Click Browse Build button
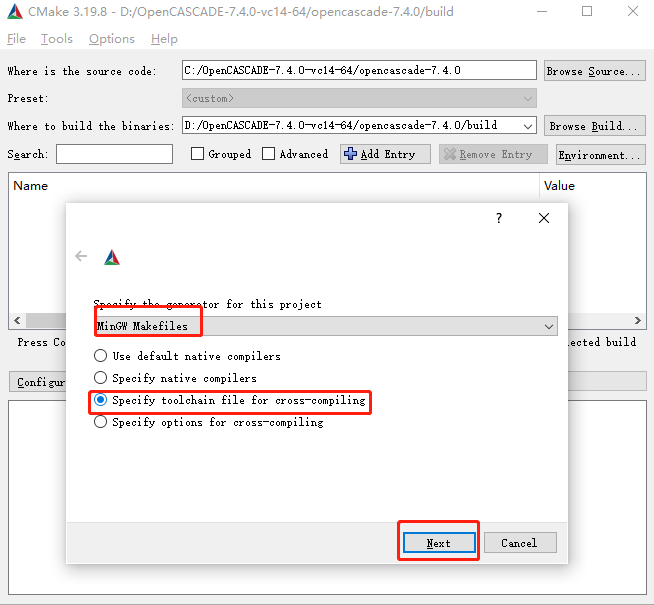The width and height of the screenshot is (654, 605). click(x=595, y=126)
